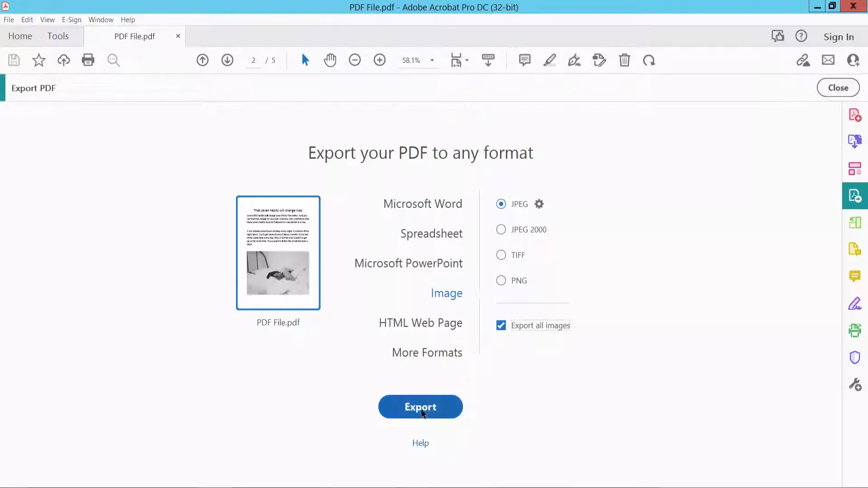
Task: Choose PNG as the export format
Action: [501, 280]
